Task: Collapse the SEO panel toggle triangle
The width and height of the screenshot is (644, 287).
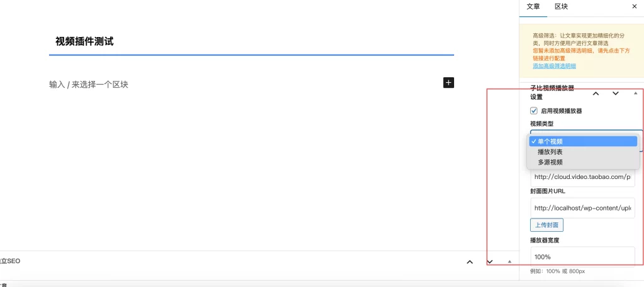Action: pyautogui.click(x=509, y=262)
